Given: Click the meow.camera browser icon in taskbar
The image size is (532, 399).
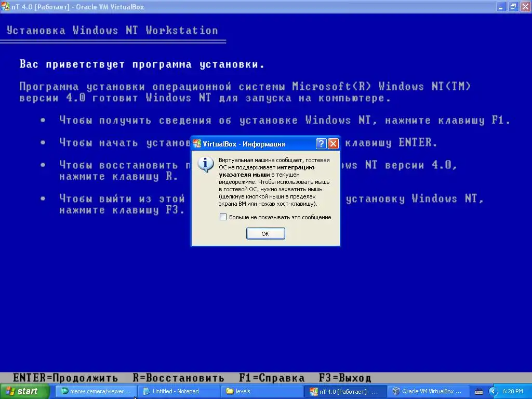Looking at the screenshot, I should pos(64,391).
